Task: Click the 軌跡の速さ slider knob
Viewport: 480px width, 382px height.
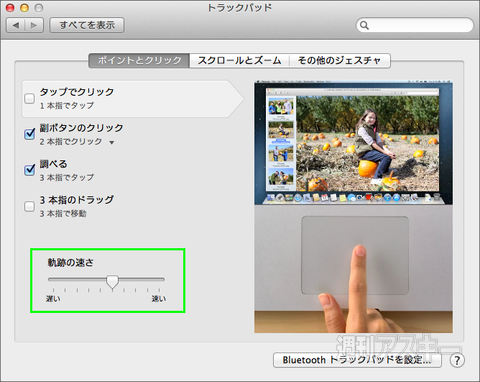Action: point(112,282)
